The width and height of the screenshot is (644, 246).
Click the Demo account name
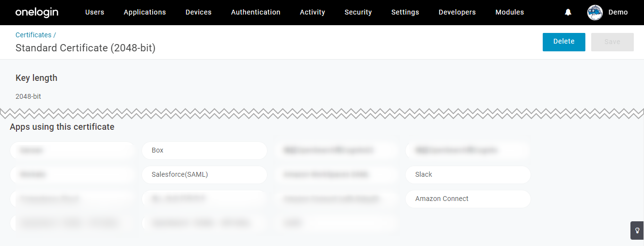(x=618, y=12)
